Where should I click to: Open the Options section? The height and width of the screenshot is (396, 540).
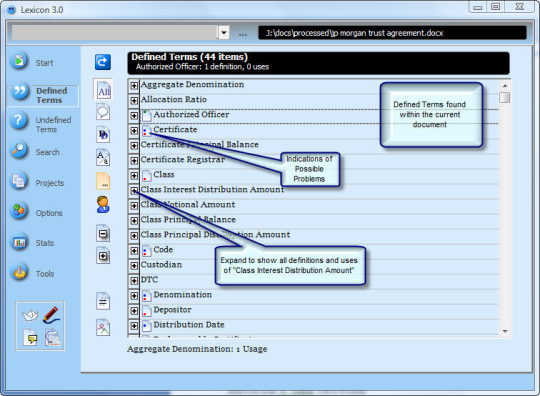tap(37, 212)
